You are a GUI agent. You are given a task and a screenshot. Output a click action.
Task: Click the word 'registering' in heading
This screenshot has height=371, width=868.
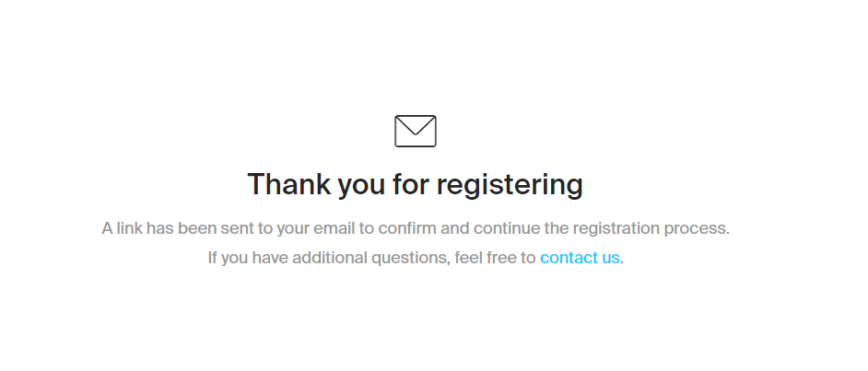tap(510, 186)
